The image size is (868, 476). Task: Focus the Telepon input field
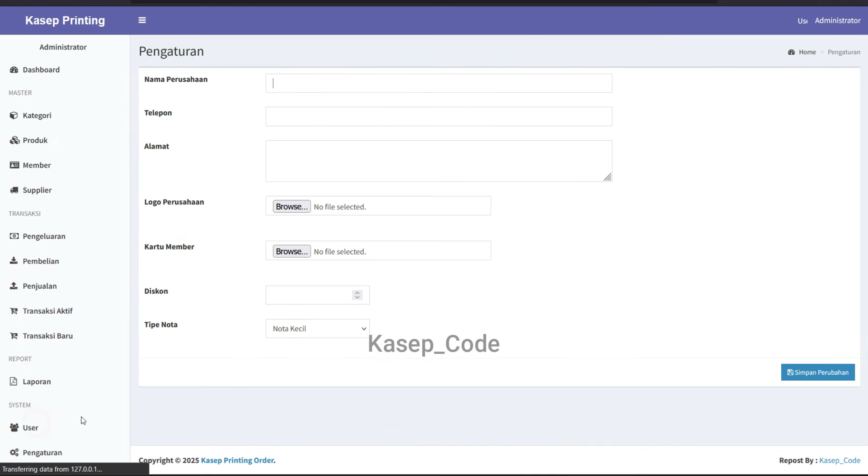pos(439,117)
